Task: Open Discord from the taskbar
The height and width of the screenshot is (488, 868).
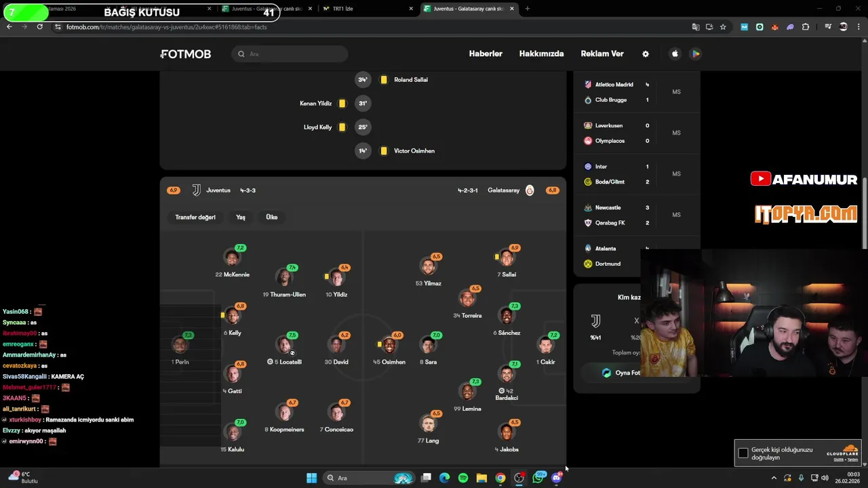Action: pos(557,478)
